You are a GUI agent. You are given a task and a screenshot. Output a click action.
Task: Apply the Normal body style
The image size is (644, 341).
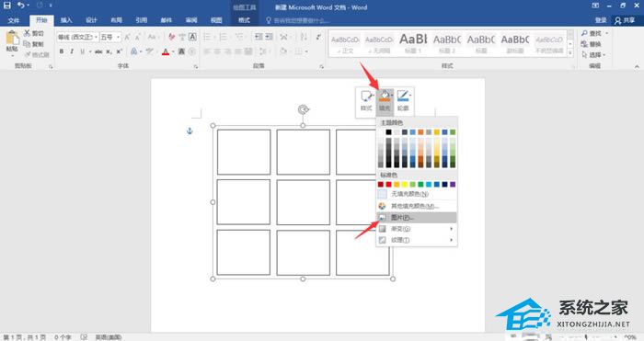pos(345,43)
